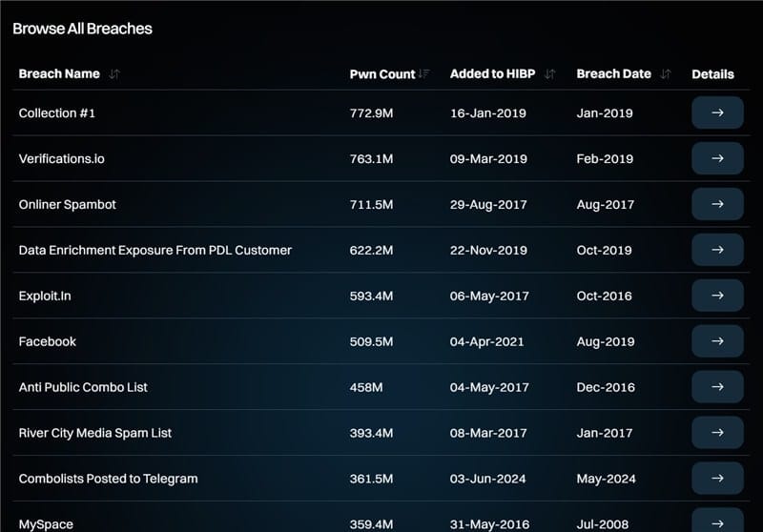This screenshot has height=532, width=763.
Task: Click the 09-Mar-2019 added date
Action: 488,159
